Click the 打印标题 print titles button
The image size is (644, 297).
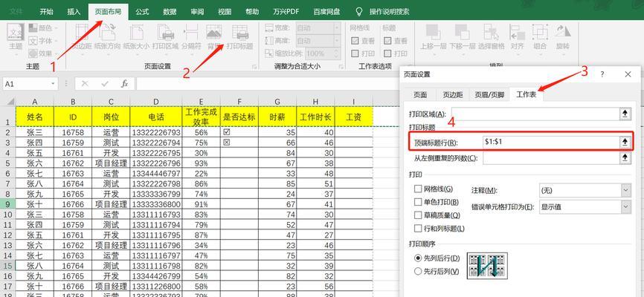click(x=240, y=37)
